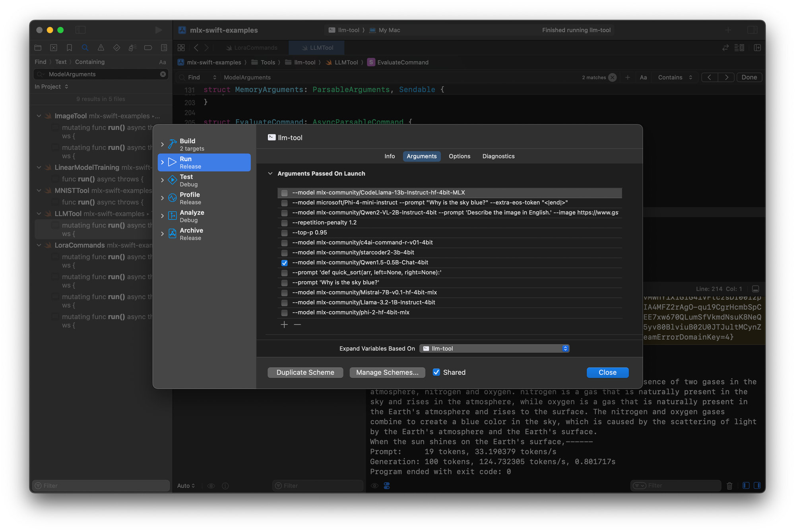Collapse Arguments Passed On Launch section
795x532 pixels.
270,174
